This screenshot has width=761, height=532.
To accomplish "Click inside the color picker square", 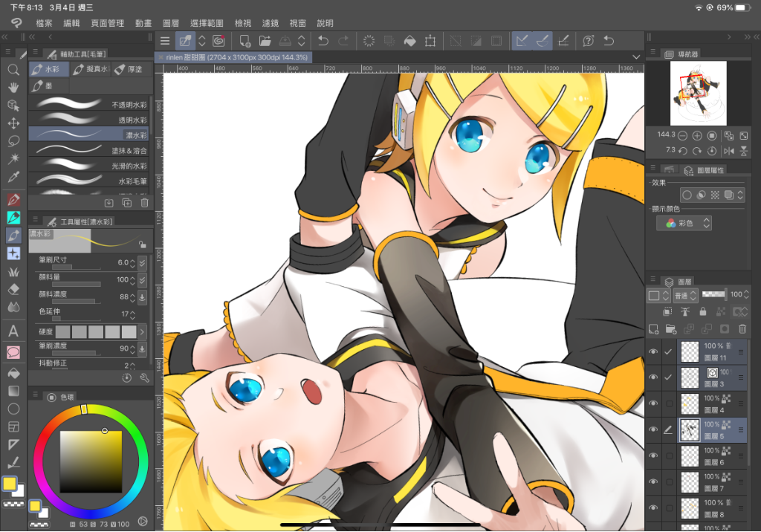I will (91, 461).
